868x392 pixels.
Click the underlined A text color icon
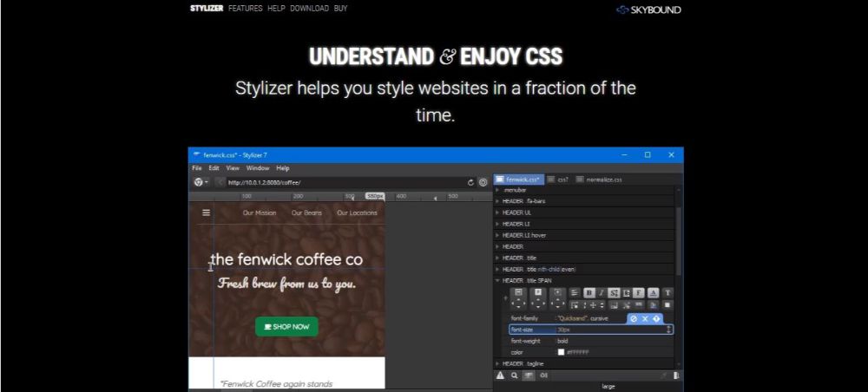pos(653,292)
